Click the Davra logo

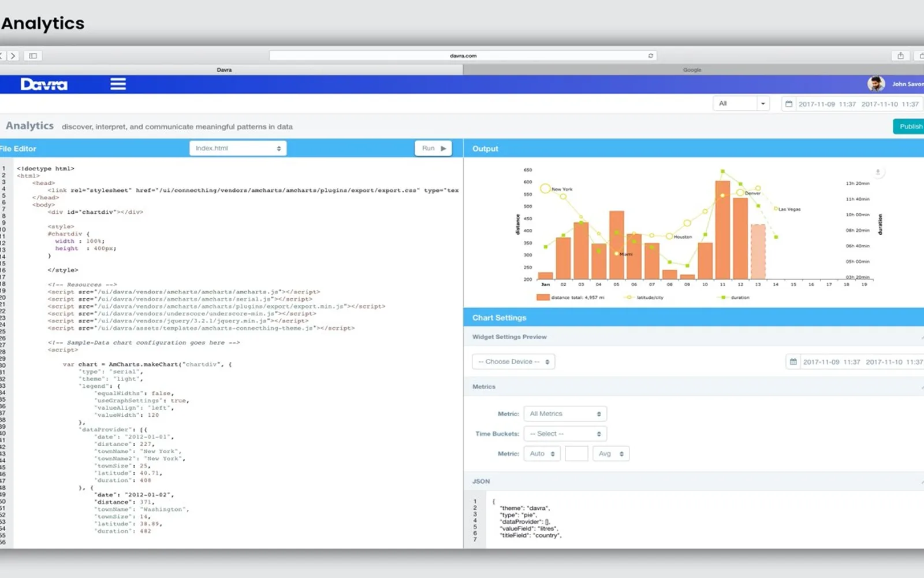pos(44,84)
